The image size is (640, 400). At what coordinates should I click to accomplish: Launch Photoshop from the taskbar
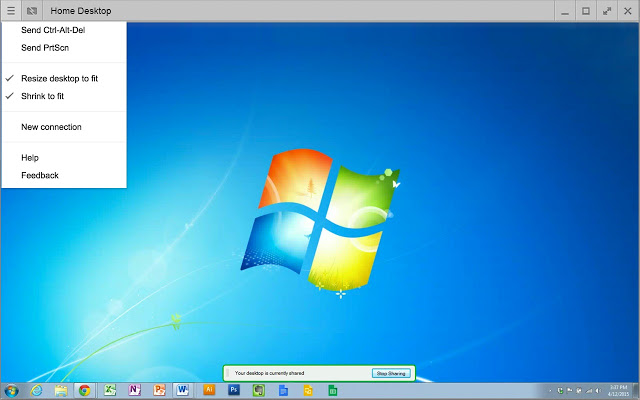click(234, 390)
